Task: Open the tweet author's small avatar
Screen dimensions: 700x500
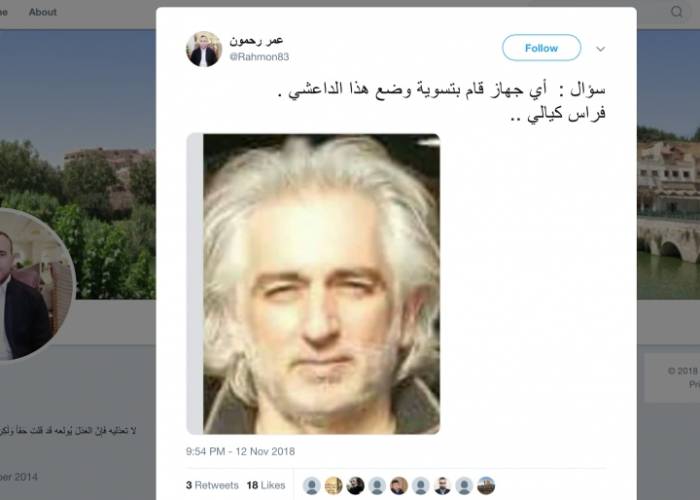Action: click(x=204, y=49)
